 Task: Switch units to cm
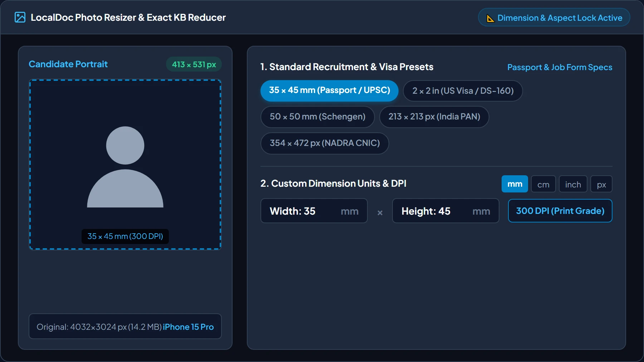tap(543, 184)
